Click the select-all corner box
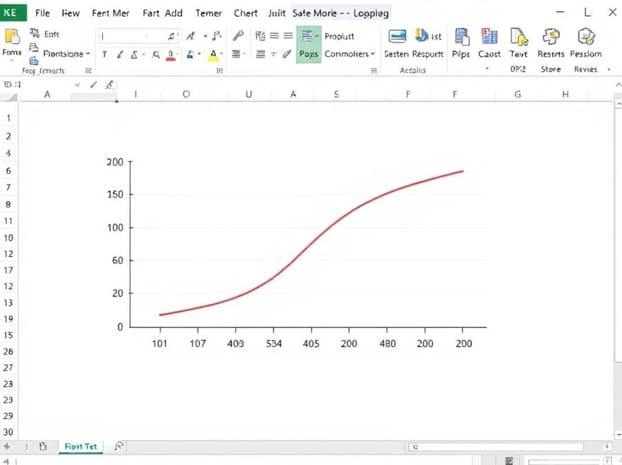This screenshot has height=465, width=622. click(9, 96)
